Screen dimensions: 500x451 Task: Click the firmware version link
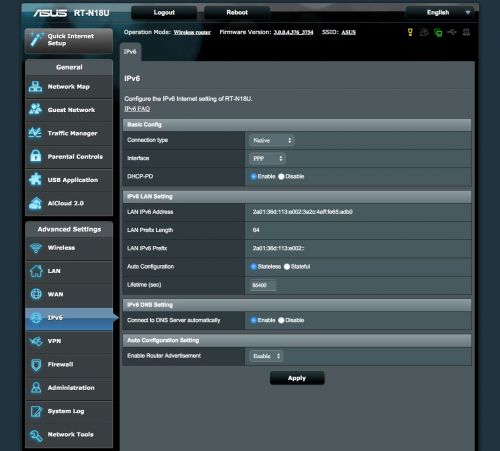click(x=293, y=32)
